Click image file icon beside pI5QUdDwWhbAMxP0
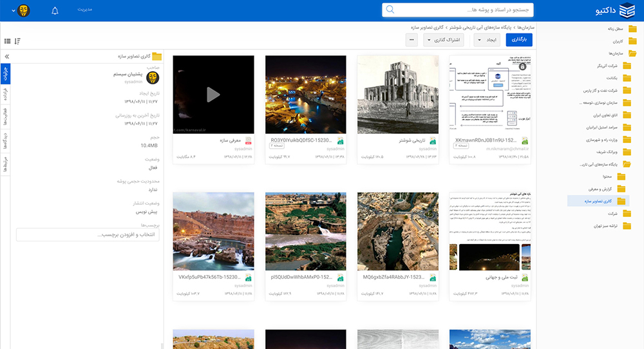The image size is (644, 349). click(341, 278)
